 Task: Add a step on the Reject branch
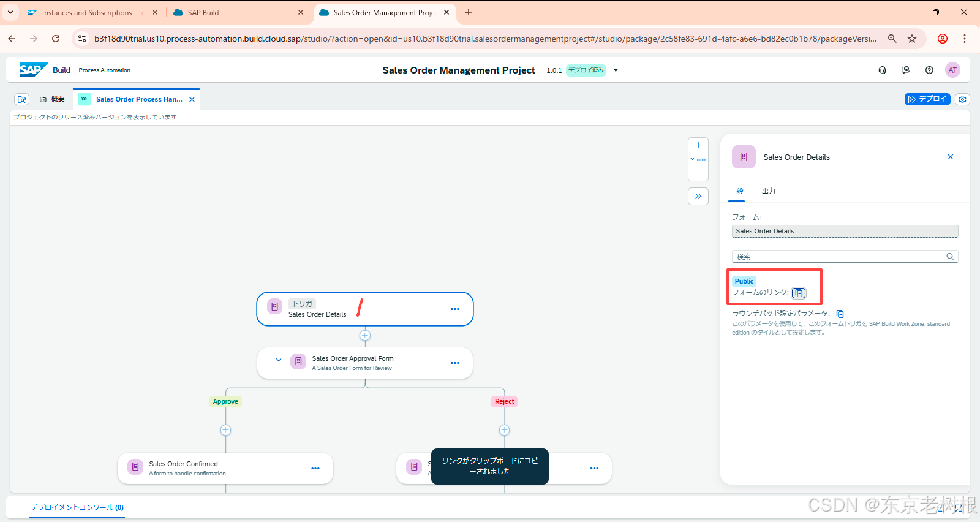pos(504,430)
